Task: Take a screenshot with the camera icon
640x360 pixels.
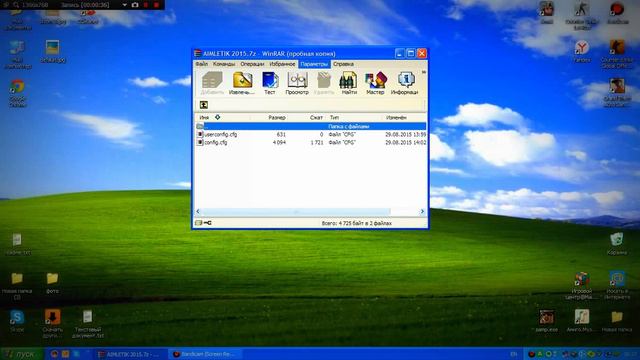Action: point(135,5)
